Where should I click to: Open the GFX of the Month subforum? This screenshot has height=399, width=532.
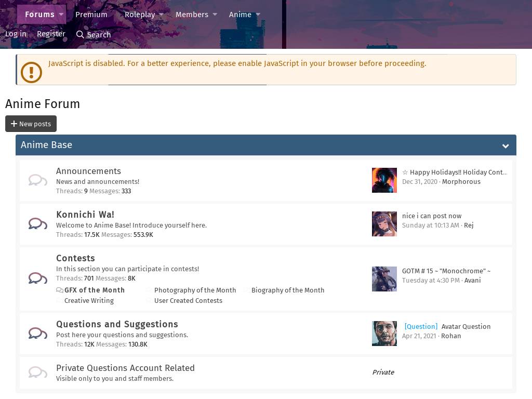(x=94, y=290)
